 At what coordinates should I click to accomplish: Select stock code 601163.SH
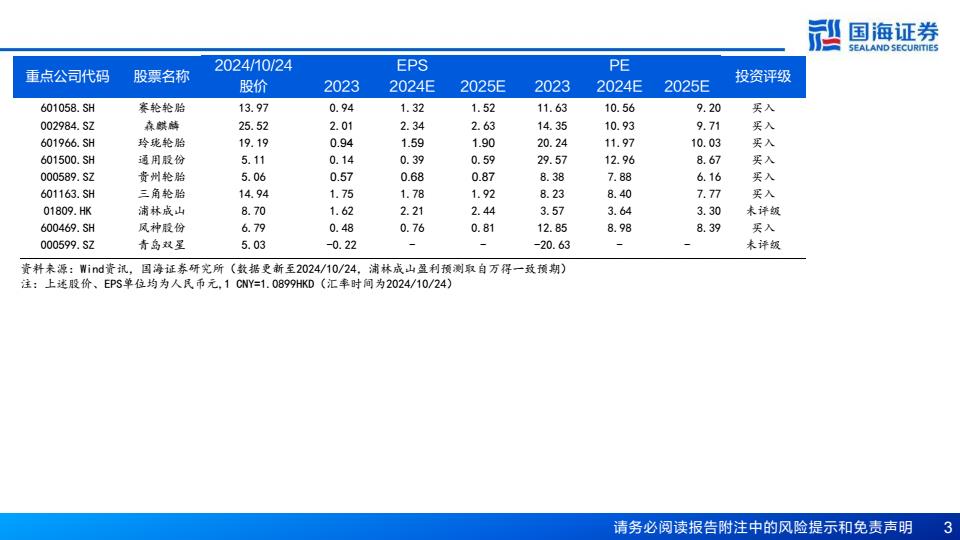[x=67, y=194]
